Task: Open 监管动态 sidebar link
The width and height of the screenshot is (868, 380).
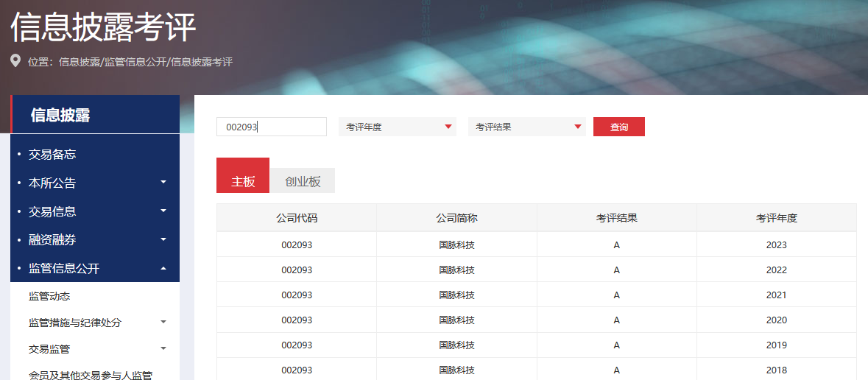Action: pyautogui.click(x=49, y=296)
